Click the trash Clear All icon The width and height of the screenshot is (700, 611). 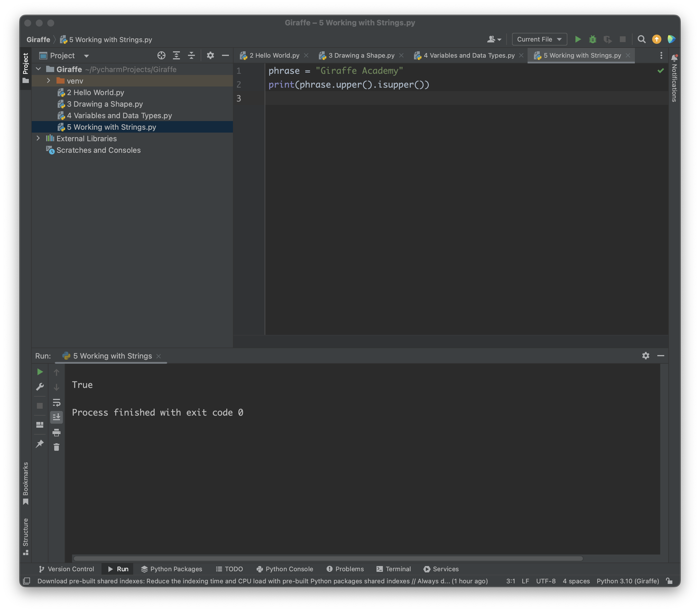[57, 447]
